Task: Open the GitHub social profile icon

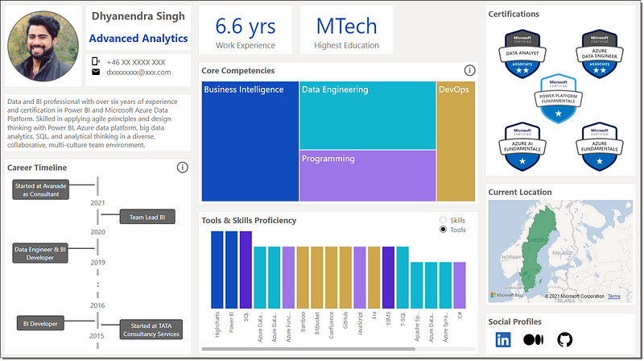Action: [x=563, y=339]
